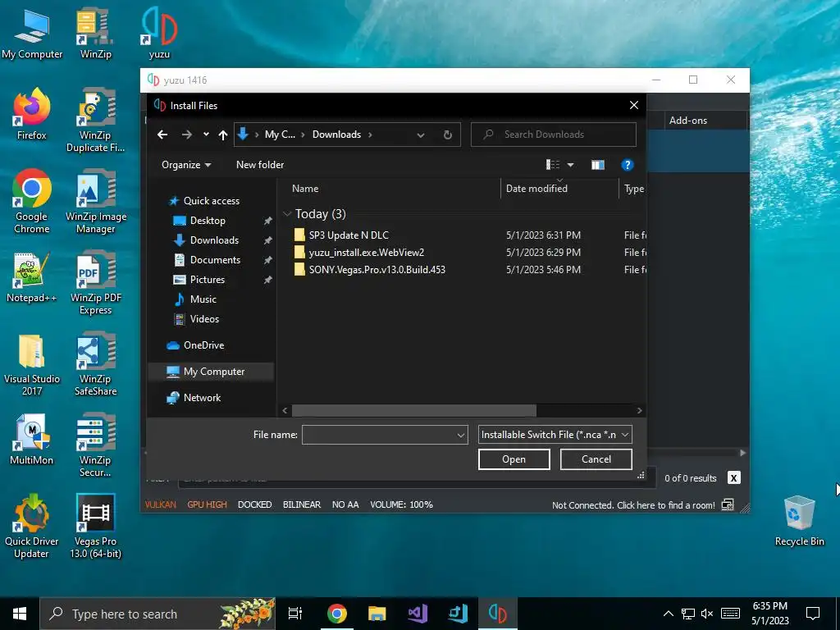Viewport: 840px width, 630px height.
Task: Open recent locations dropdown arrow
Action: [206, 135]
